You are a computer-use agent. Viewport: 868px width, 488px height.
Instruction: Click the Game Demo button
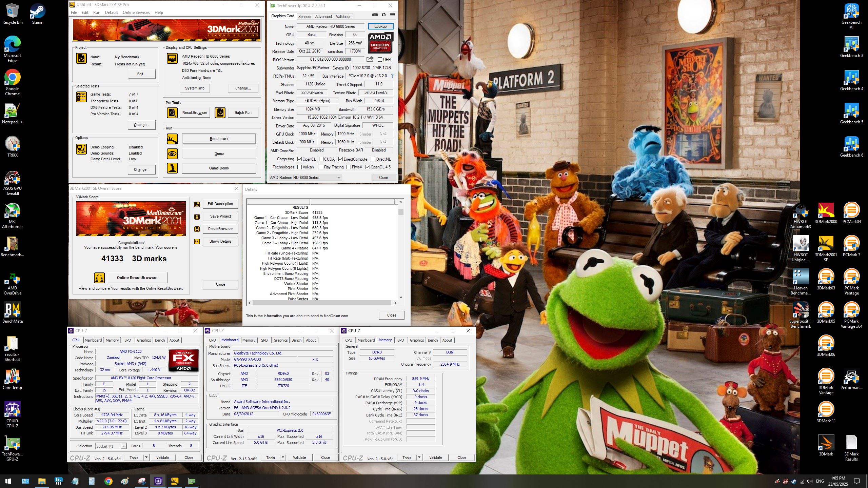pyautogui.click(x=219, y=168)
